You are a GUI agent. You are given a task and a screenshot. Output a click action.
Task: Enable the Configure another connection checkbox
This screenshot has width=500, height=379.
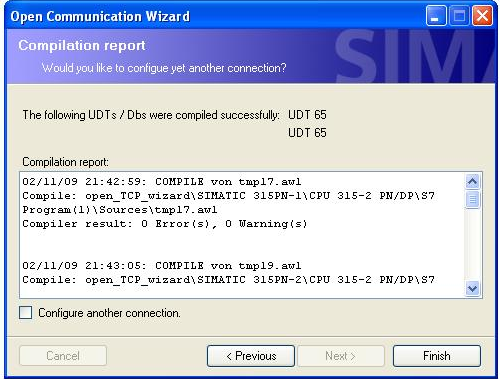click(x=26, y=313)
